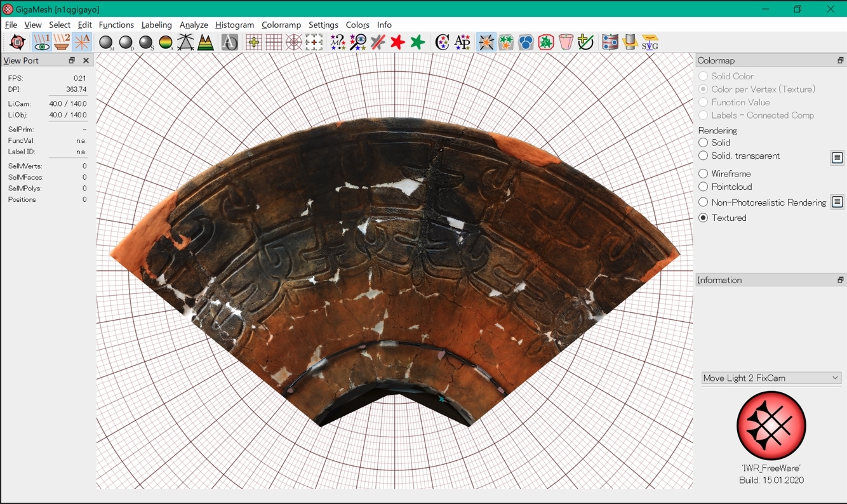This screenshot has width=847, height=504.
Task: Select the 'Solid Color' colormap radio
Action: tap(704, 76)
